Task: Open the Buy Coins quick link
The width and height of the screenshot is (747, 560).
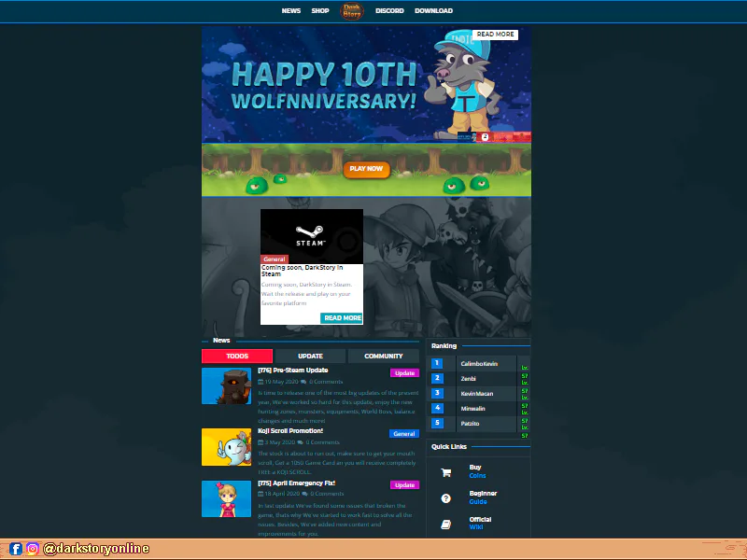Action: point(477,471)
